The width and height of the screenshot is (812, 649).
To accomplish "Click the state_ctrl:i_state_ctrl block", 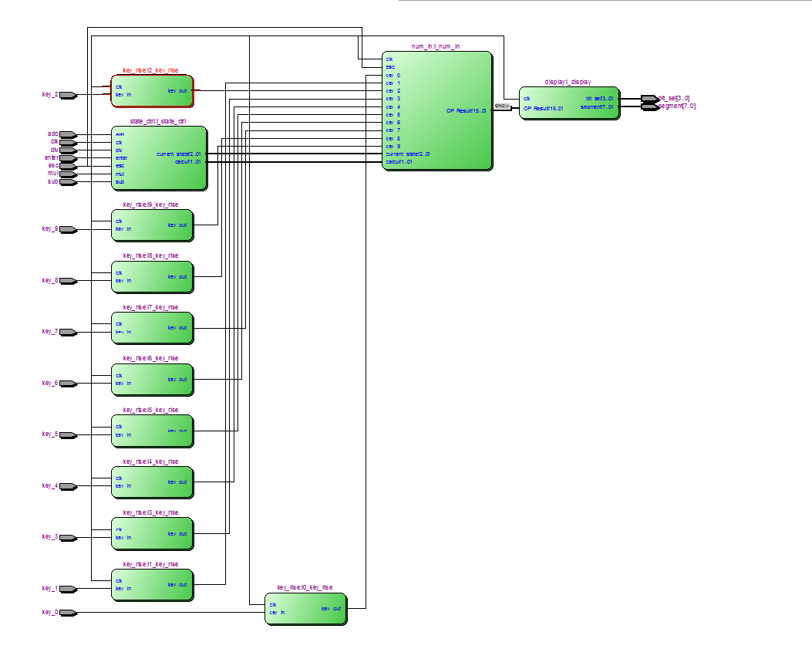I will click(x=157, y=158).
